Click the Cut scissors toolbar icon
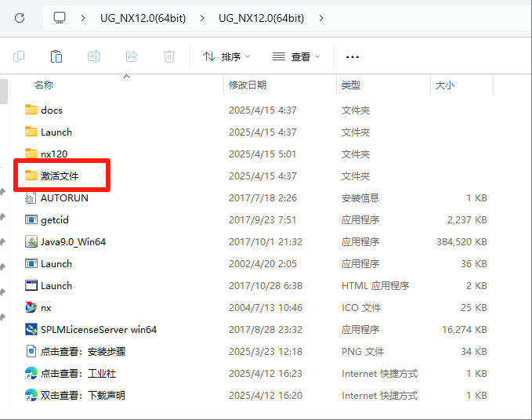Viewport: 532px width, 420px height. [x=20, y=56]
